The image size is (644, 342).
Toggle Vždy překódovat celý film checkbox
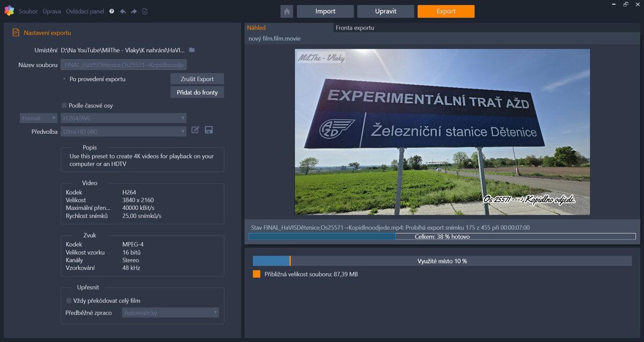(69, 301)
